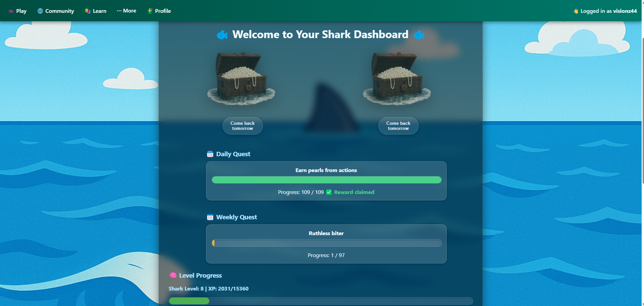Click the "Progress: 109 / 109" text
Viewport: 644px width, 306px height.
pyautogui.click(x=301, y=192)
